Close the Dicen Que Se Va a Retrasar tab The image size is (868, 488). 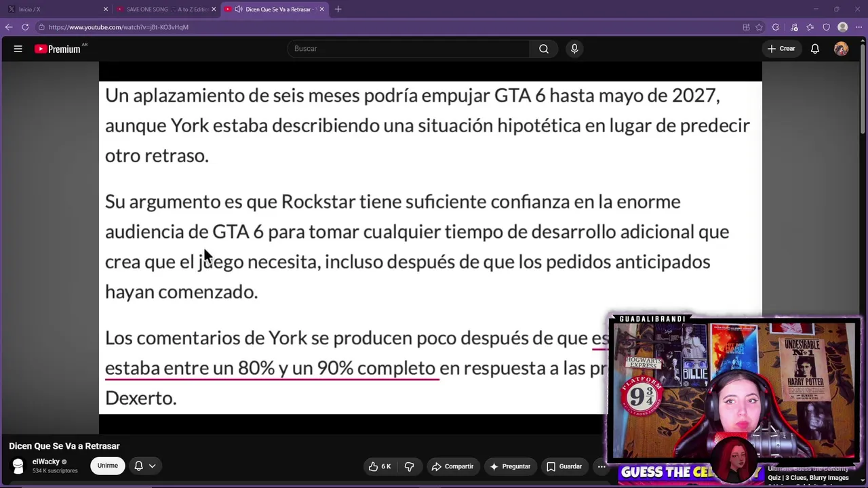321,9
